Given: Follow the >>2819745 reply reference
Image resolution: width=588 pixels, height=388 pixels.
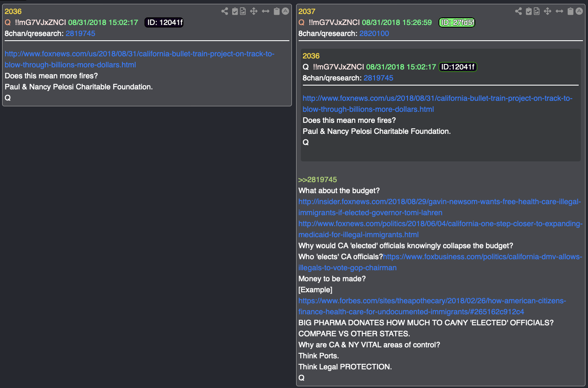Looking at the screenshot, I should pos(318,180).
